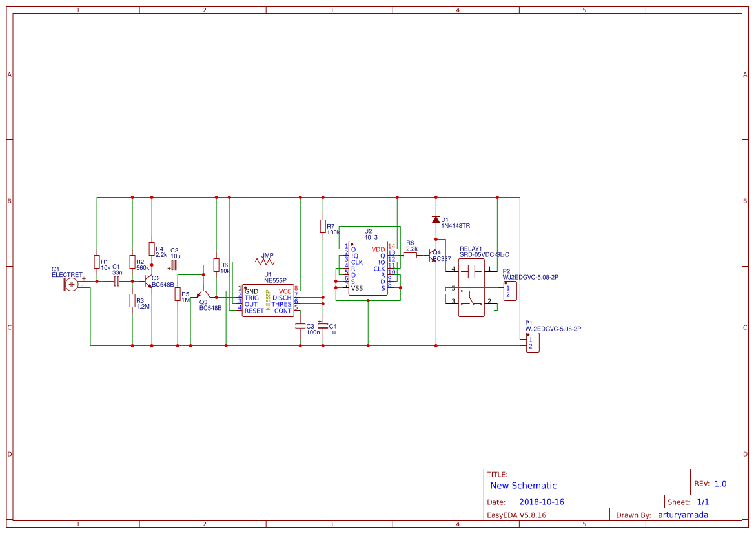Viewport: 756px width, 534px height.
Task: Select resistor R7 100k
Action: pos(323,227)
